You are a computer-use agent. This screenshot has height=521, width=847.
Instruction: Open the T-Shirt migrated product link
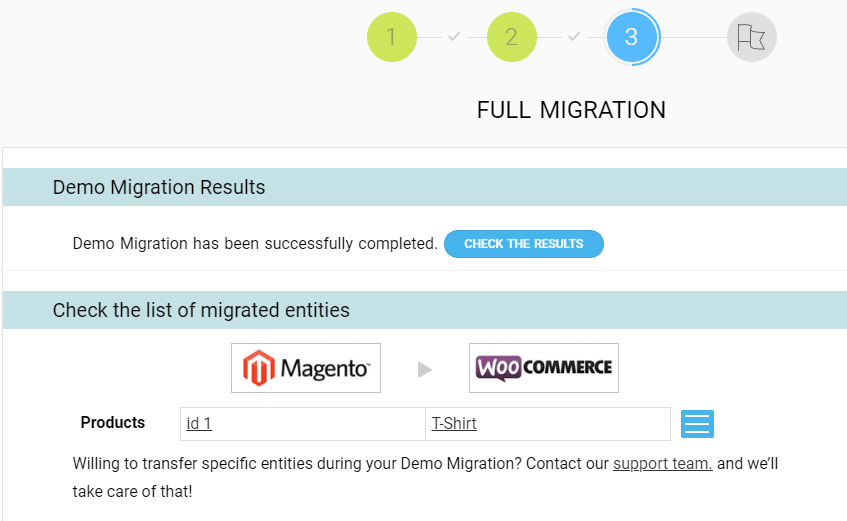click(454, 423)
